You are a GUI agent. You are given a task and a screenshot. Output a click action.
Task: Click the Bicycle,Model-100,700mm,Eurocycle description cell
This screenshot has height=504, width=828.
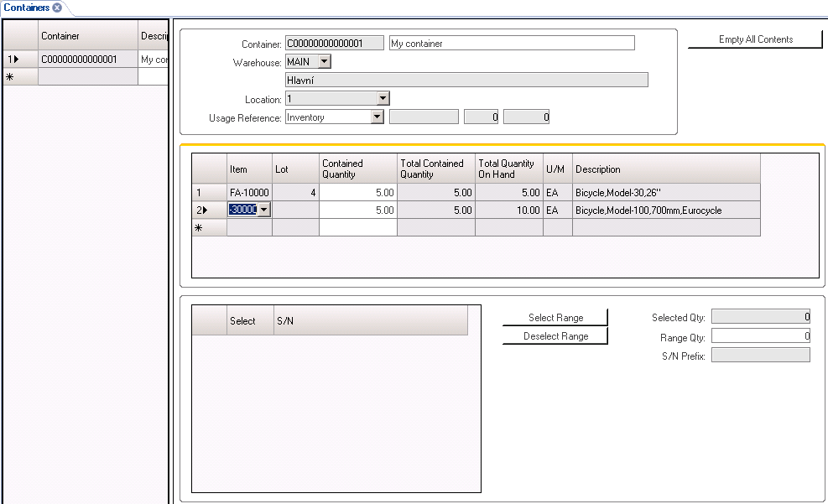(666, 210)
